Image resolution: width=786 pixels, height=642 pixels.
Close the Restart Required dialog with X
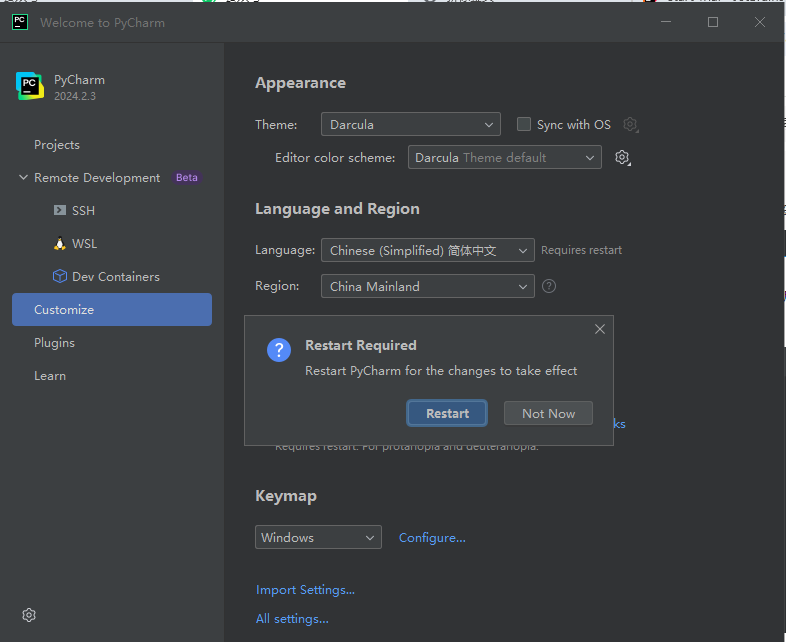[600, 329]
